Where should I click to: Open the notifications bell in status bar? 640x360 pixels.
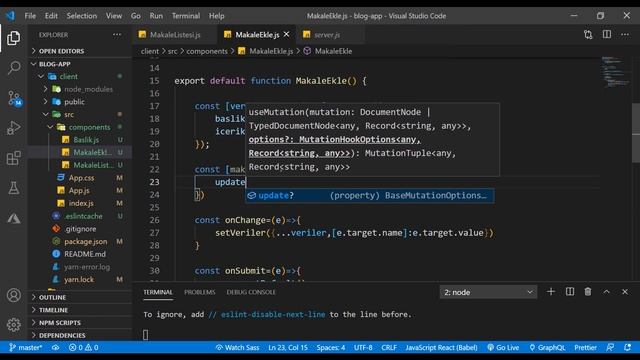[x=628, y=347]
